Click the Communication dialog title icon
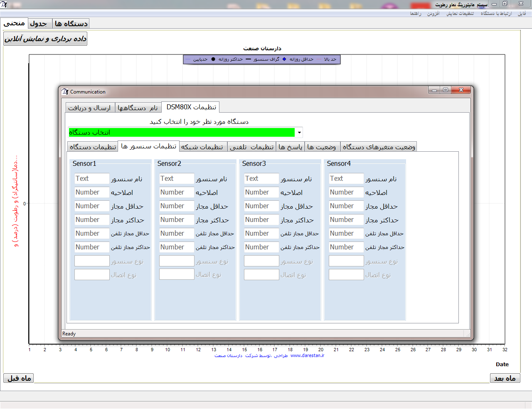532x409 pixels. coord(65,91)
